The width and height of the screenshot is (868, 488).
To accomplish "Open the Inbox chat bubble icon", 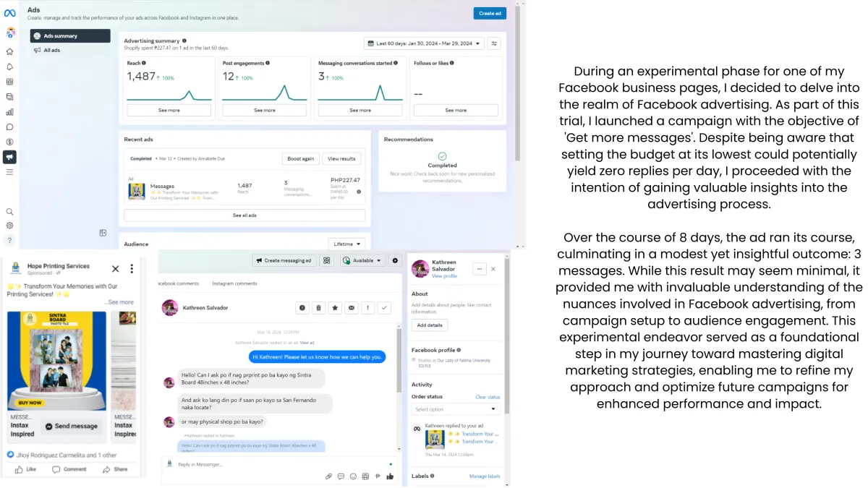I will click(x=9, y=127).
